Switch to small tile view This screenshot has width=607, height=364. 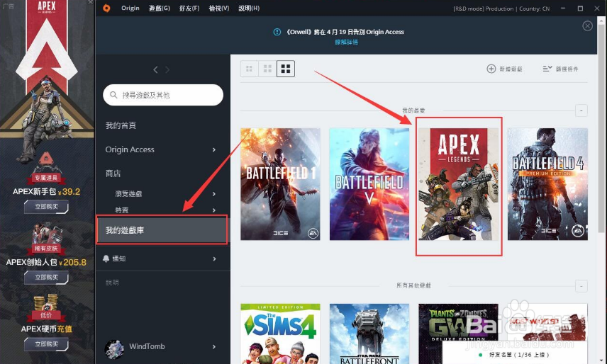tap(250, 69)
